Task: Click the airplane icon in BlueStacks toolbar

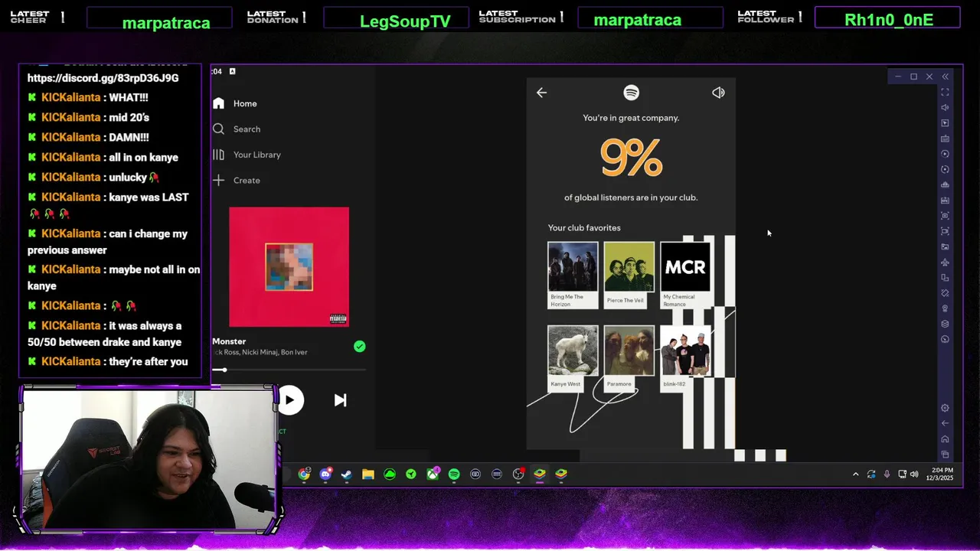Action: pos(945,262)
